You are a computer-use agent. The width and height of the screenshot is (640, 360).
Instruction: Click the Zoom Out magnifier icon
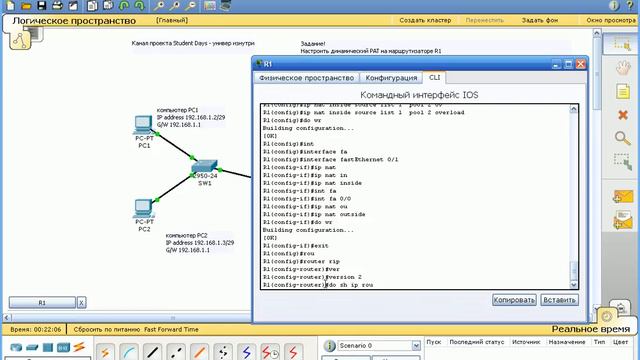point(190,5)
